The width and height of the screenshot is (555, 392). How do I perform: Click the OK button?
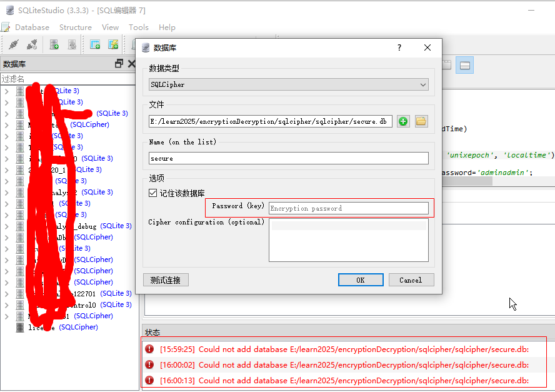(x=361, y=280)
